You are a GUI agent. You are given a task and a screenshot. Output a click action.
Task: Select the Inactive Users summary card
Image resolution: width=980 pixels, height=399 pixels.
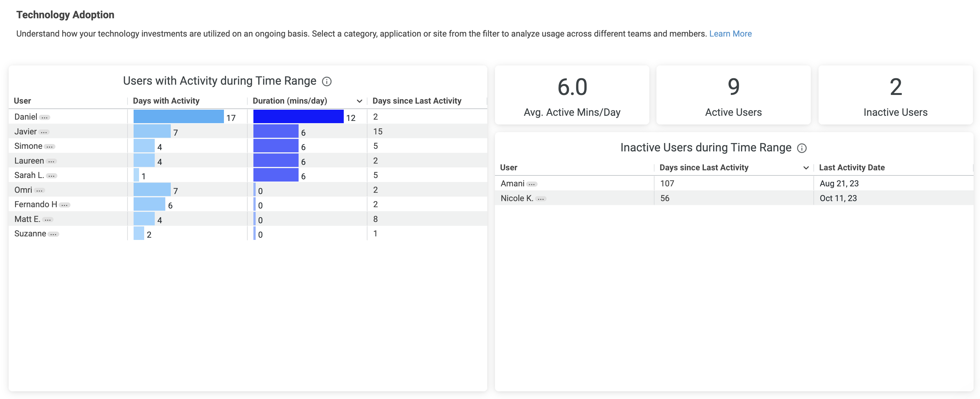pos(895,95)
